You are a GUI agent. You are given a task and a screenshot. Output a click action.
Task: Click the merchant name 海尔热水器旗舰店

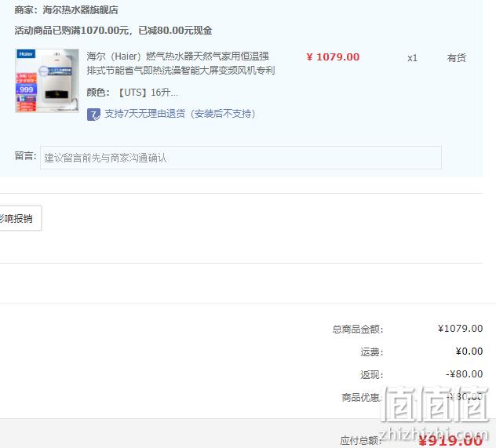click(x=80, y=9)
